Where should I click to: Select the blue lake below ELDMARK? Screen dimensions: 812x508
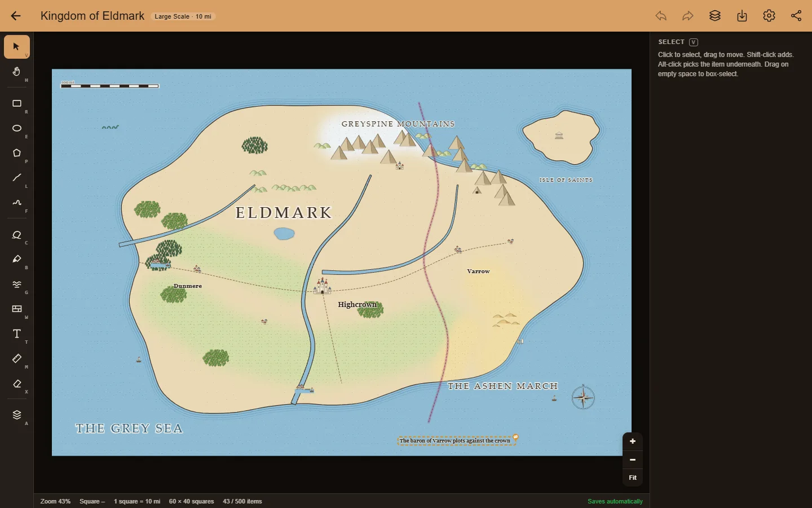(x=284, y=233)
